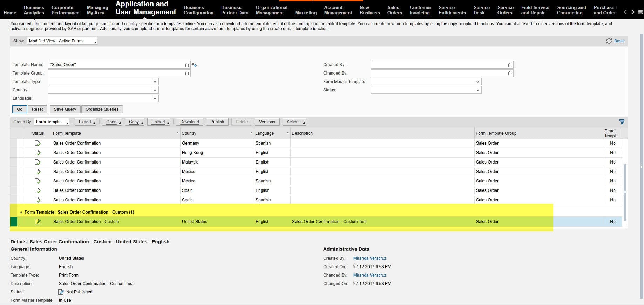Screen dimensions: 644x305
Task: Open the Sales Orders work center
Action: [x=394, y=10]
